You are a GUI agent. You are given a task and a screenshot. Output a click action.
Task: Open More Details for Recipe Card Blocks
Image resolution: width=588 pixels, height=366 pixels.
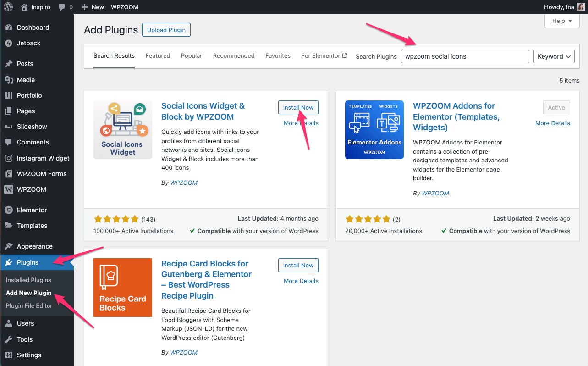[x=301, y=281]
